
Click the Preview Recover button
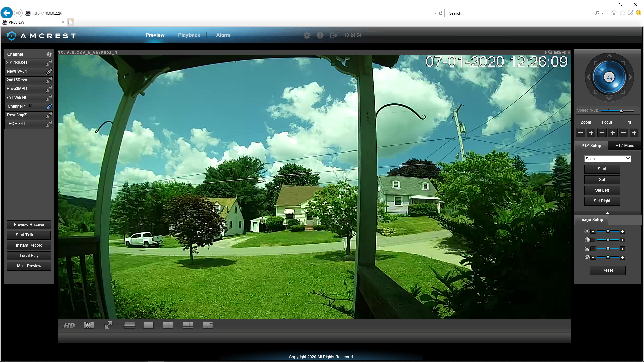(29, 225)
